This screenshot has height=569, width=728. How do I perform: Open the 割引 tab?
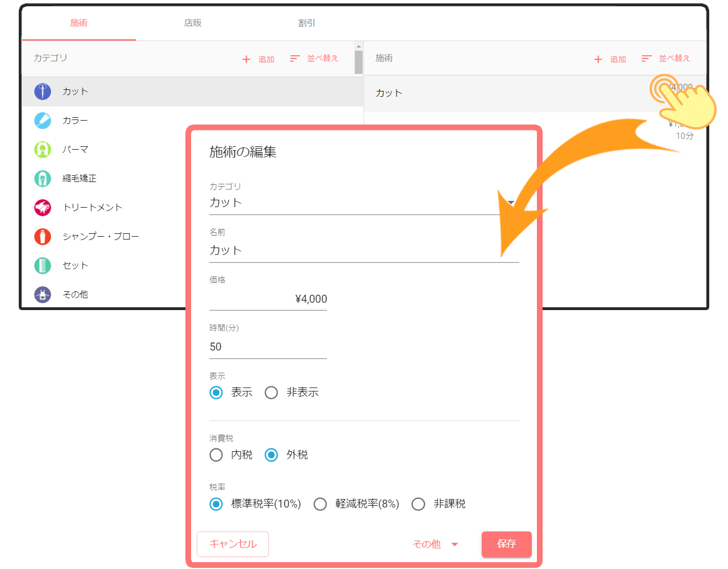307,23
